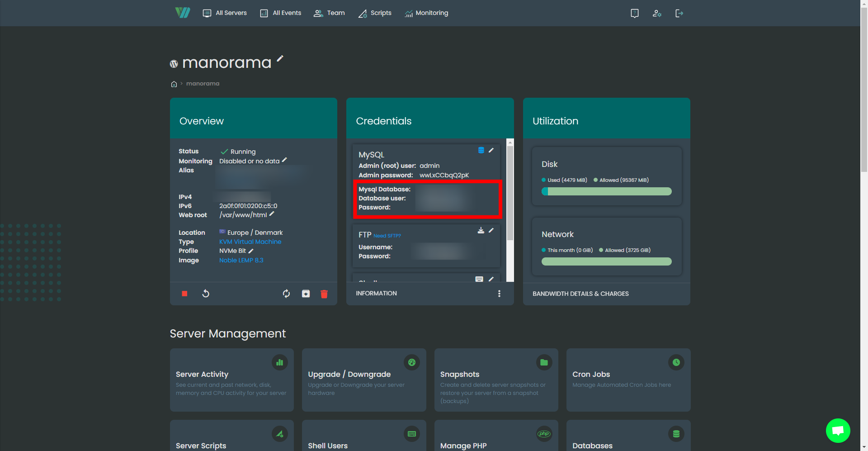Open the Server Activity card
The width and height of the screenshot is (868, 451).
(x=232, y=380)
